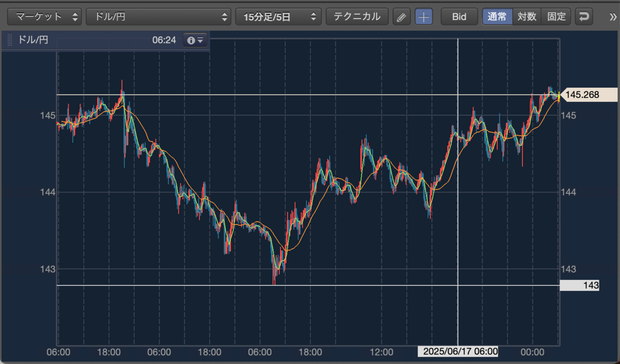Screen dimensions: 620x364
Task: Click the 143 lower line price label
Action: point(579,285)
